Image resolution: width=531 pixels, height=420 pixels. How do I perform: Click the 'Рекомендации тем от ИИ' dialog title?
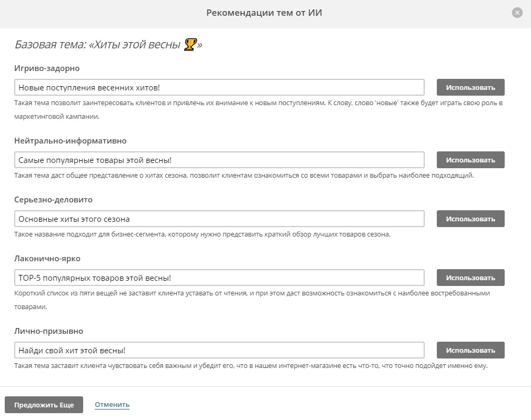coord(264,13)
